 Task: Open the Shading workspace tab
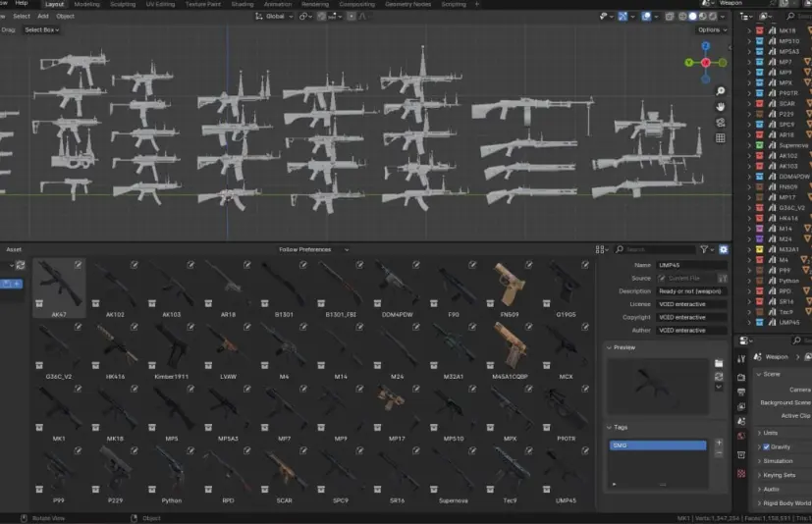point(243,4)
